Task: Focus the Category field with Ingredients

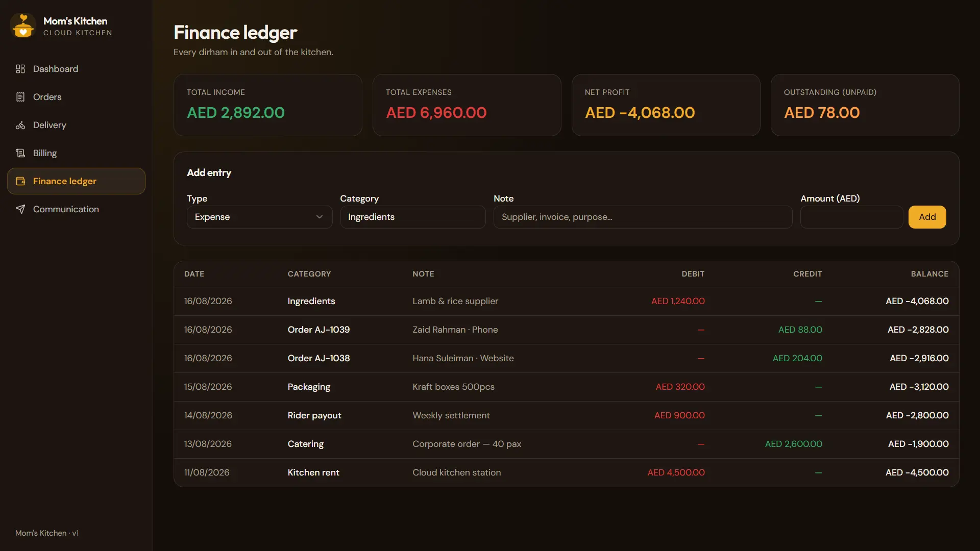Action: tap(412, 217)
